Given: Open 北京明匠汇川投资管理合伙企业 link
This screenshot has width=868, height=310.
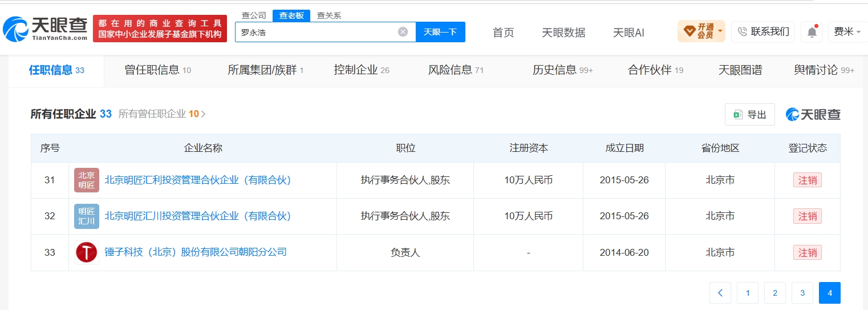Looking at the screenshot, I should [198, 216].
